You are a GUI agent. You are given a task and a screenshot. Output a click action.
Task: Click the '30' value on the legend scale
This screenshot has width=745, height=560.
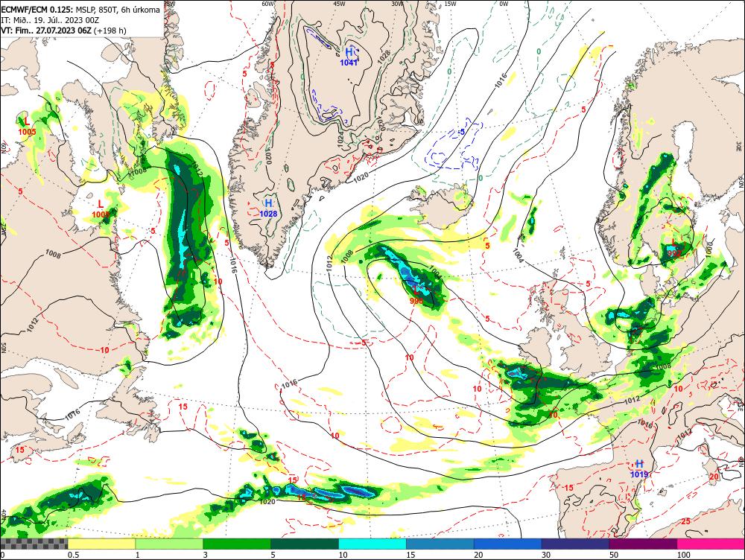click(546, 554)
